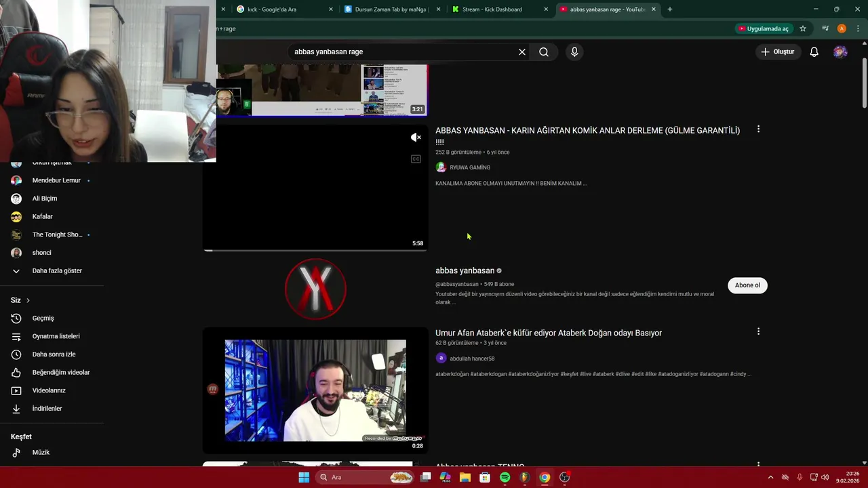Open Chrome media controls icon
Viewport: 868px width, 488px height.
click(x=825, y=28)
